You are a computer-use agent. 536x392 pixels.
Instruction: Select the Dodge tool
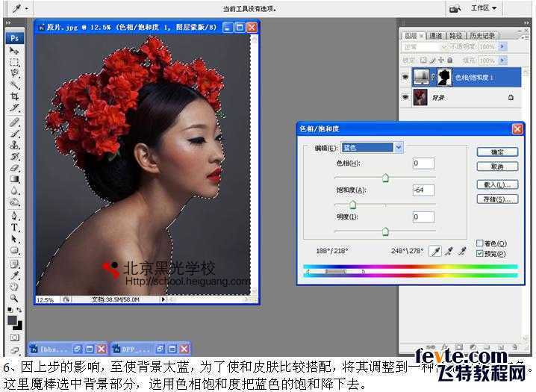click(14, 202)
